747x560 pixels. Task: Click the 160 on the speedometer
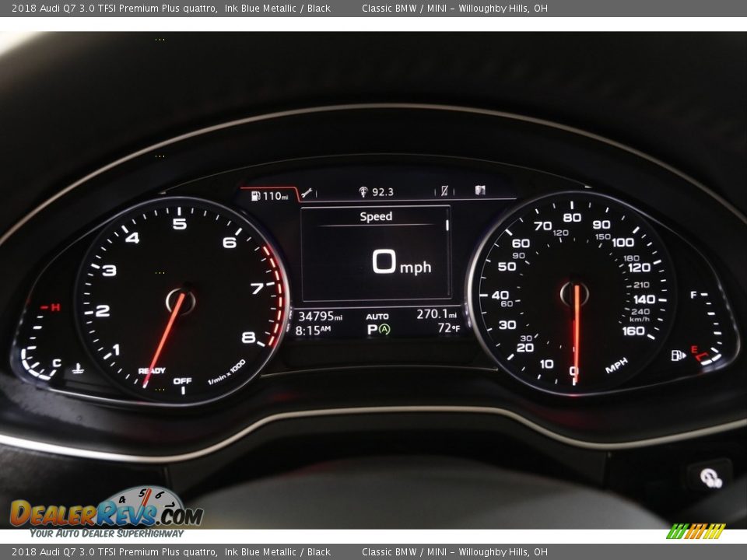pyautogui.click(x=633, y=331)
